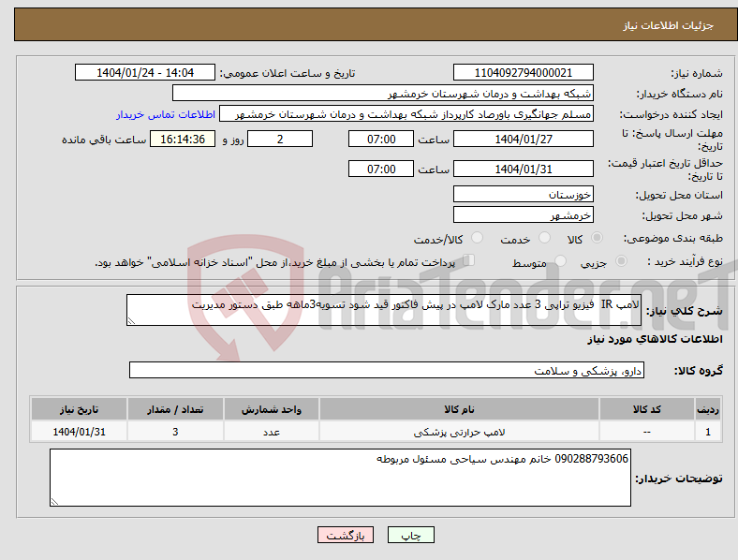The height and width of the screenshot is (560, 738).
Task: Click the unit cell عدد
Action: (272, 432)
